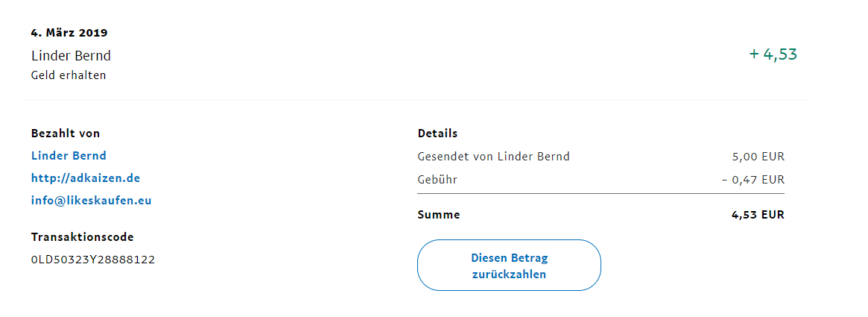
Task: Click the bold 4,53 EUR total value
Action: pyautogui.click(x=758, y=215)
